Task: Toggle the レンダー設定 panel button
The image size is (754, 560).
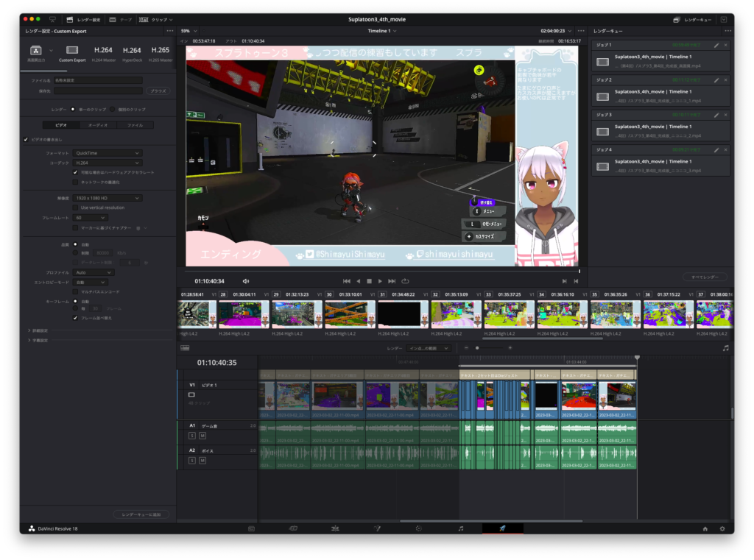Action: [83, 20]
